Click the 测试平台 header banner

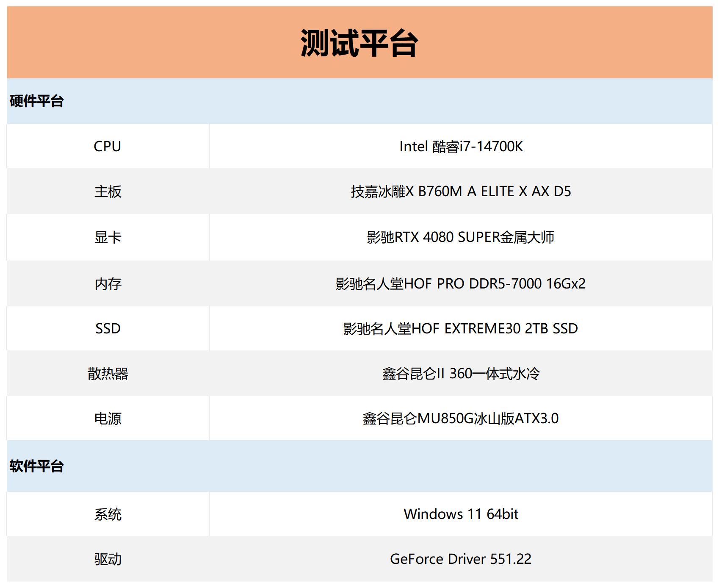[x=359, y=41]
